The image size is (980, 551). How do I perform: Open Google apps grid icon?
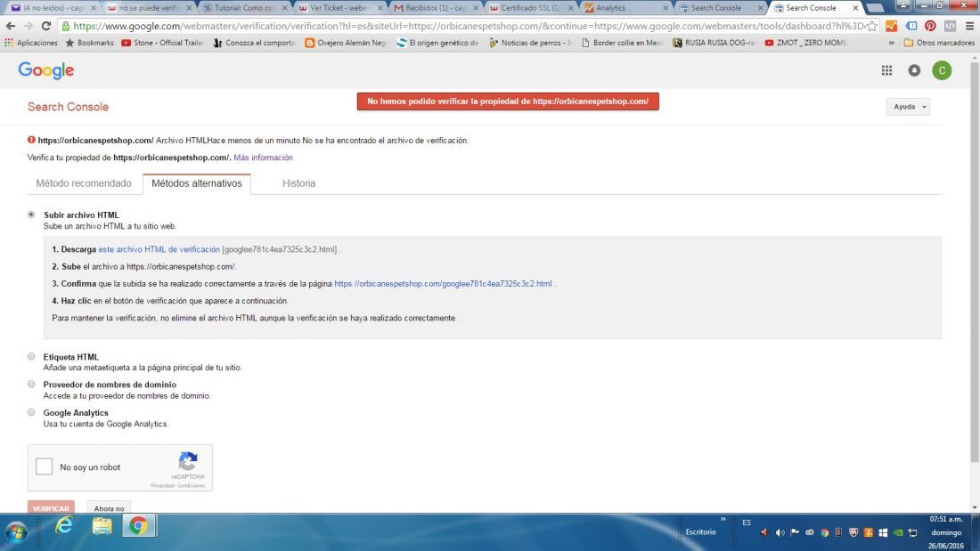pyautogui.click(x=886, y=70)
